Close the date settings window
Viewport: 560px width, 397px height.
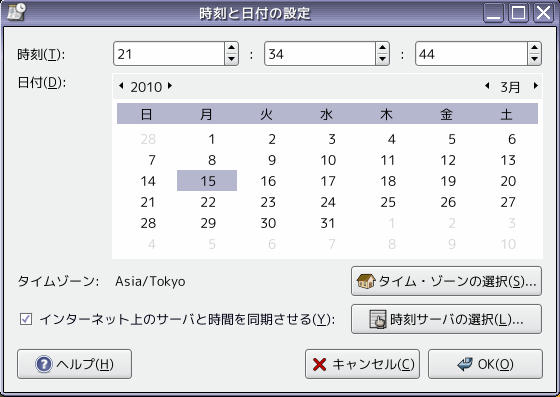pos(544,13)
